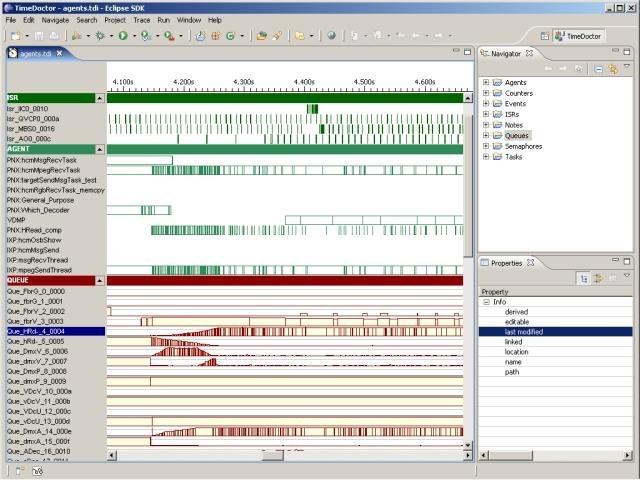Toggle Show Categories in the Properties toolbar
The width and height of the screenshot is (640, 480).
point(584,278)
